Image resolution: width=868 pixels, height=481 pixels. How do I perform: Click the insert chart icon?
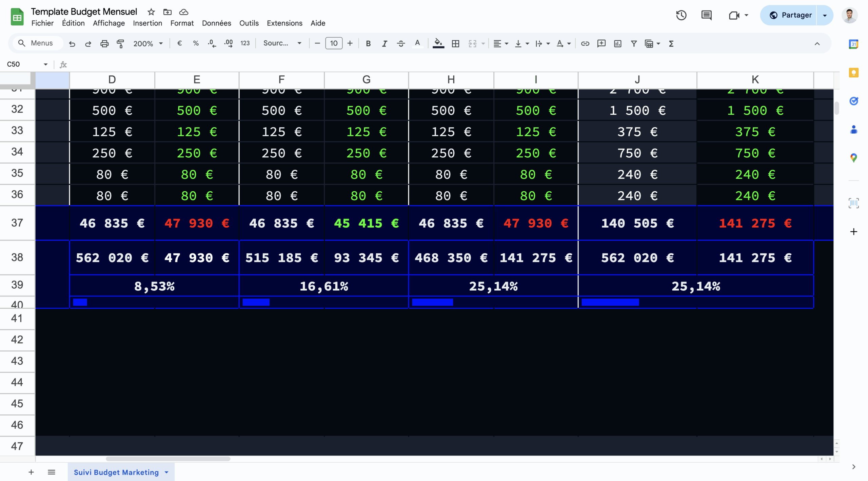point(617,43)
